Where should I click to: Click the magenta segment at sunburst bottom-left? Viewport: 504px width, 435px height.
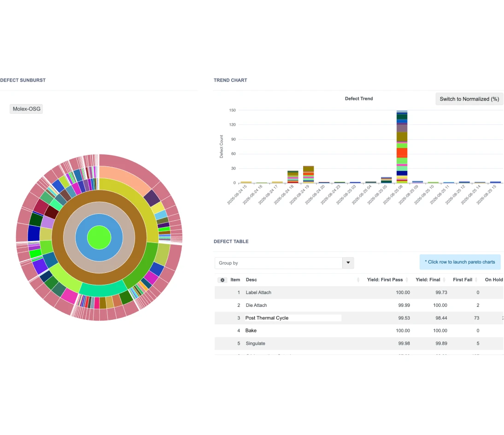[x=70, y=296]
